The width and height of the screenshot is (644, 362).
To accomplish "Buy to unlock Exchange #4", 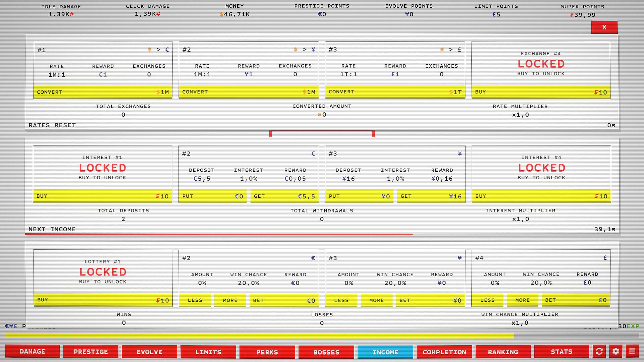I will tap(541, 92).
